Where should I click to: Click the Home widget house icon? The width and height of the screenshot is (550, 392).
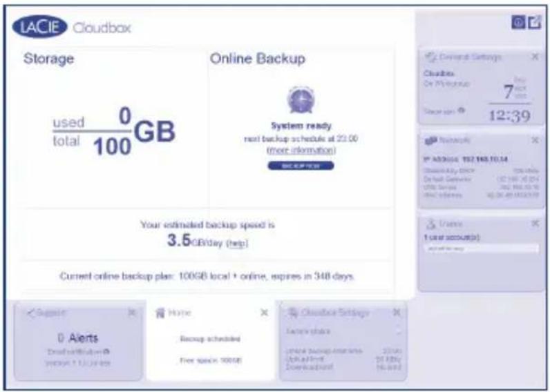click(x=160, y=313)
